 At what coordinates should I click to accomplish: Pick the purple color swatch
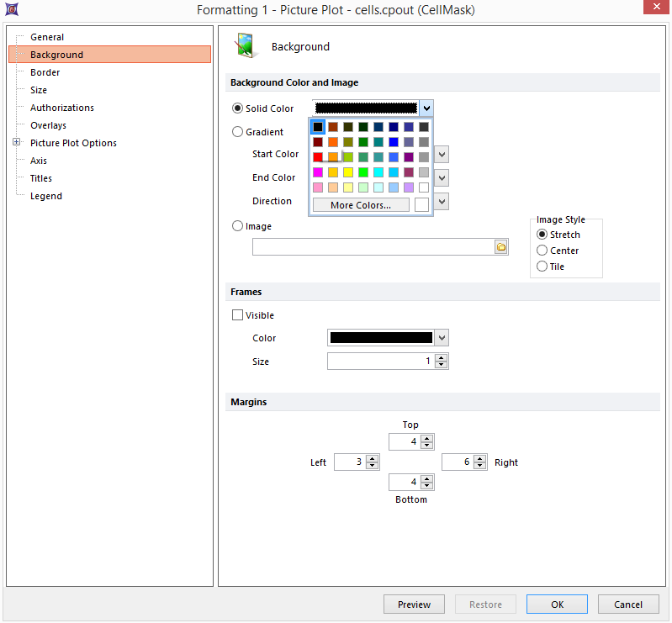click(x=409, y=157)
